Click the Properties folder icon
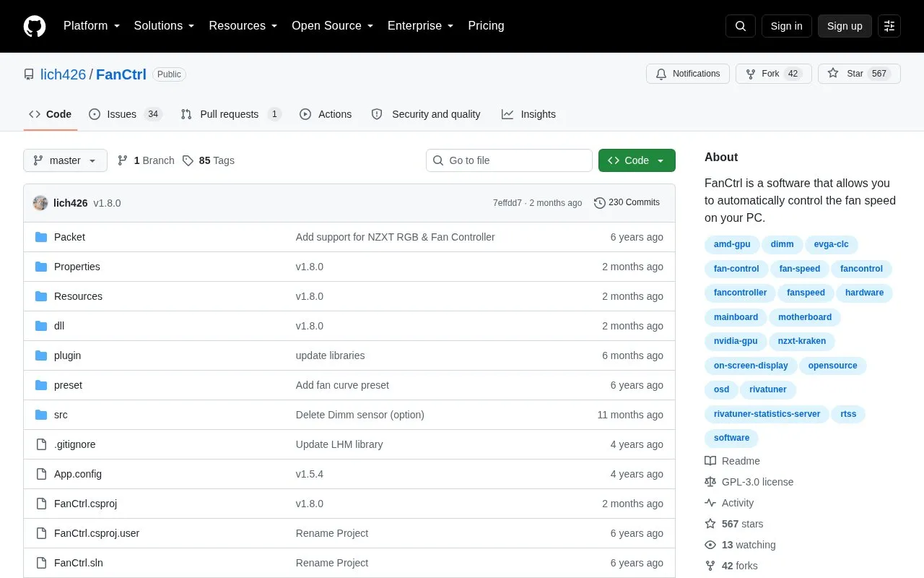The width and height of the screenshot is (924, 578). (41, 267)
